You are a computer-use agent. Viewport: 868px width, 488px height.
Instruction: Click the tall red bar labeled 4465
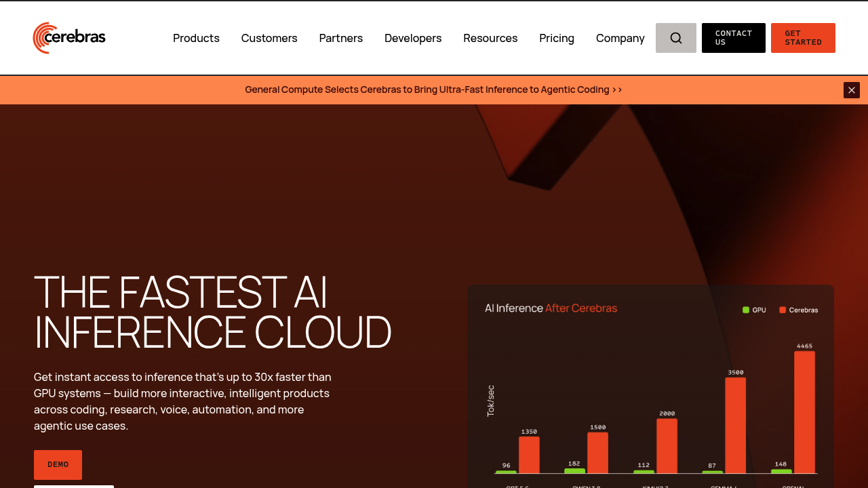pos(804,412)
